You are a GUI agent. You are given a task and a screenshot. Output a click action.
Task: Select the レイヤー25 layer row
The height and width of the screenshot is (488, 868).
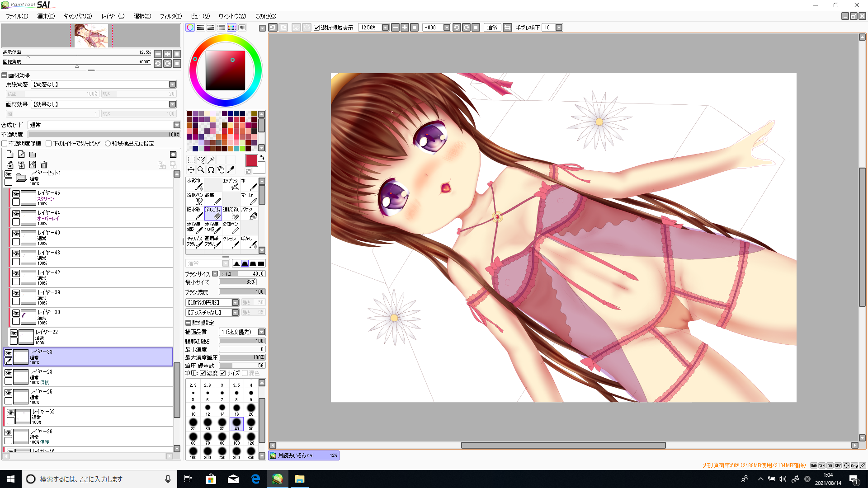tap(88, 397)
